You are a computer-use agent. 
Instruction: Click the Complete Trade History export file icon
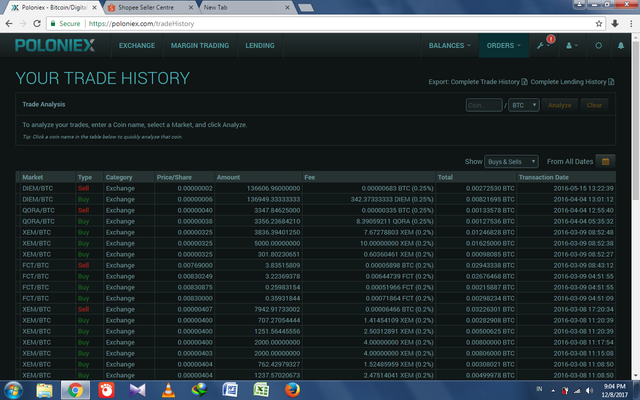pos(524,82)
